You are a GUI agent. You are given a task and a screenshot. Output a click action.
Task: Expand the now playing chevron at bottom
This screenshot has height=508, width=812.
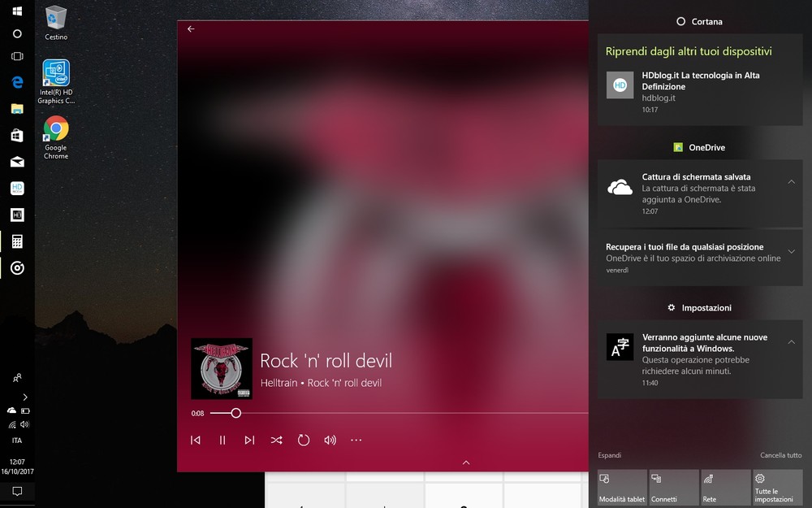[466, 462]
